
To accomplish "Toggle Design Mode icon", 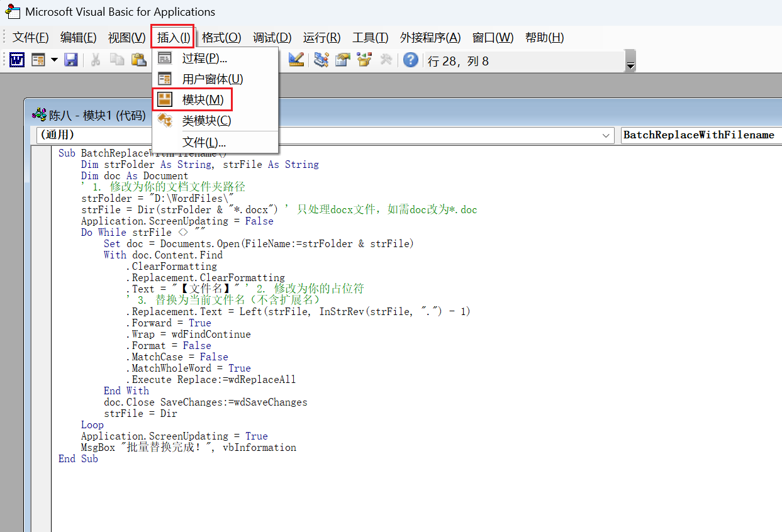I will 296,60.
